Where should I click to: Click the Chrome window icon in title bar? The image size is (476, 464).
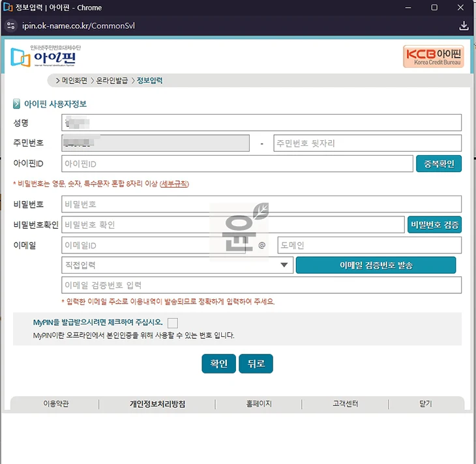(8, 8)
